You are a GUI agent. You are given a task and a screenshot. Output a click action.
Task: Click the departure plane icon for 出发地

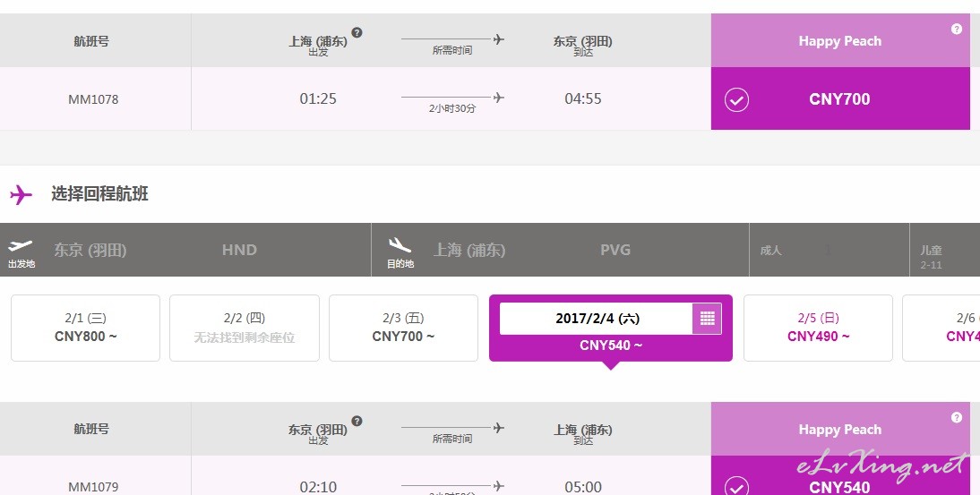pyautogui.click(x=21, y=245)
